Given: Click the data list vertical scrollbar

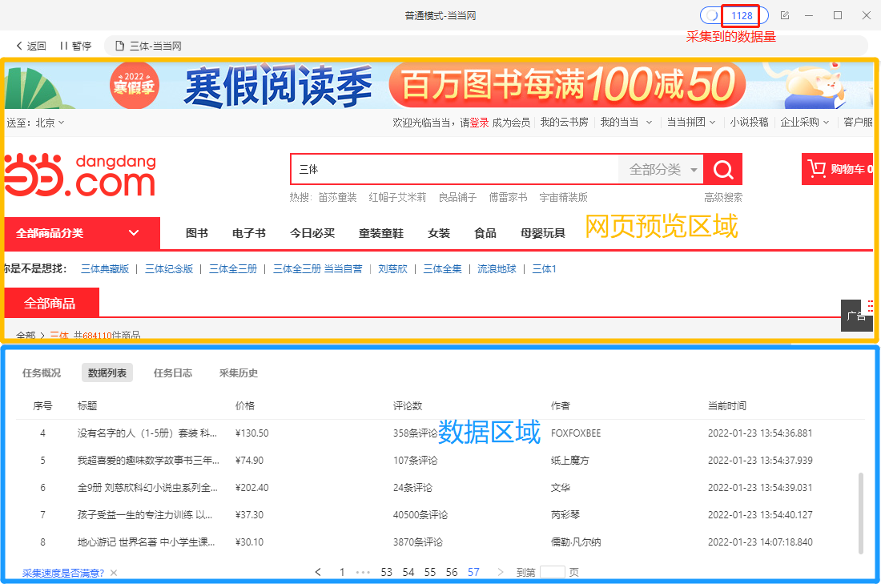Looking at the screenshot, I should pos(861,513).
